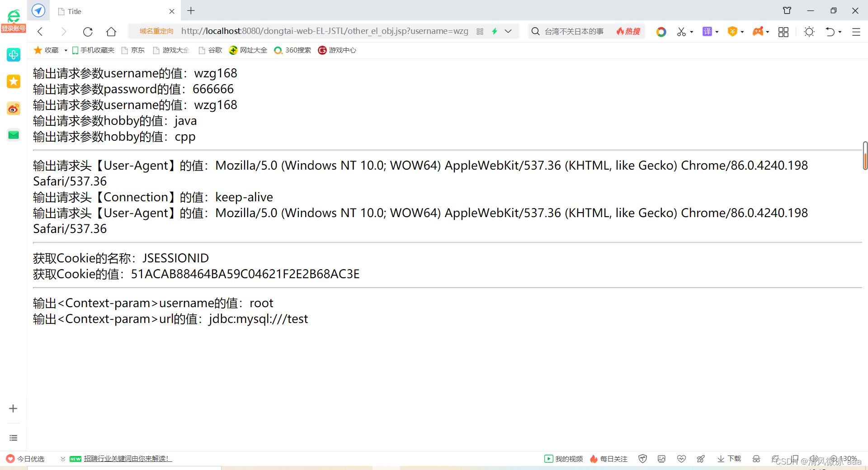This screenshot has height=470, width=868.
Task: Open 我的视频 in the status bar
Action: [x=564, y=459]
